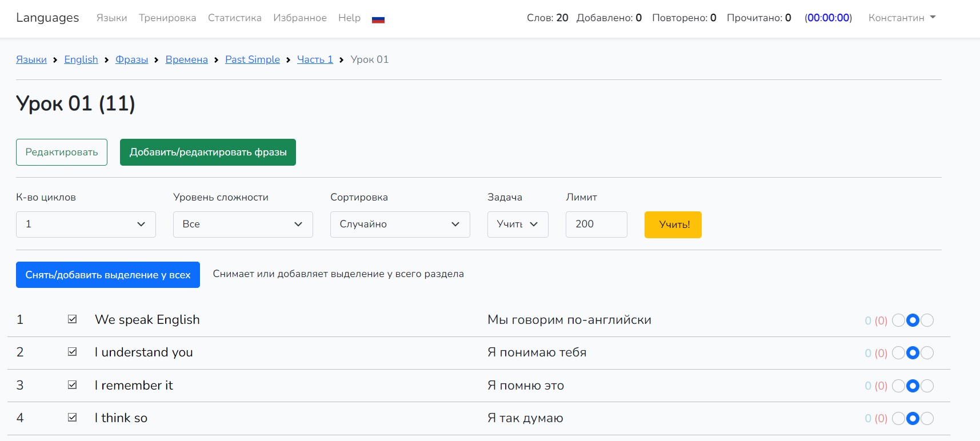Go to 'Статистика' in the navbar
Image resolution: width=980 pixels, height=441 pixels.
tap(234, 18)
